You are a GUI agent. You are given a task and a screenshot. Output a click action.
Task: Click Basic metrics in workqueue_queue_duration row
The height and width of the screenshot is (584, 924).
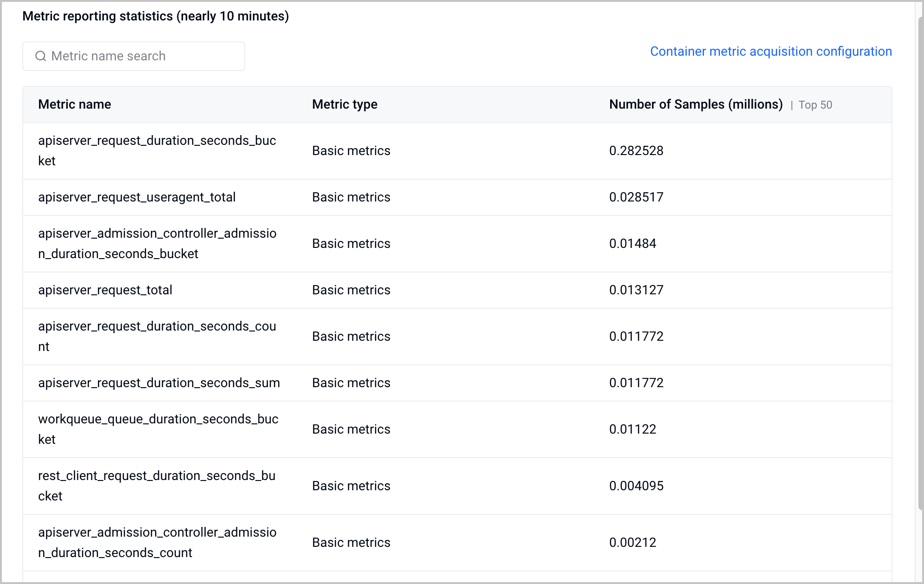click(351, 429)
